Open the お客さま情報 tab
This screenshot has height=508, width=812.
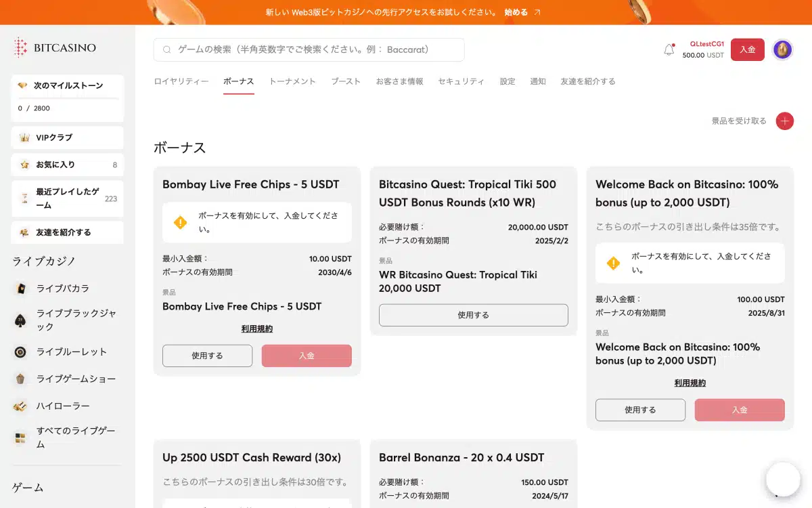click(399, 81)
